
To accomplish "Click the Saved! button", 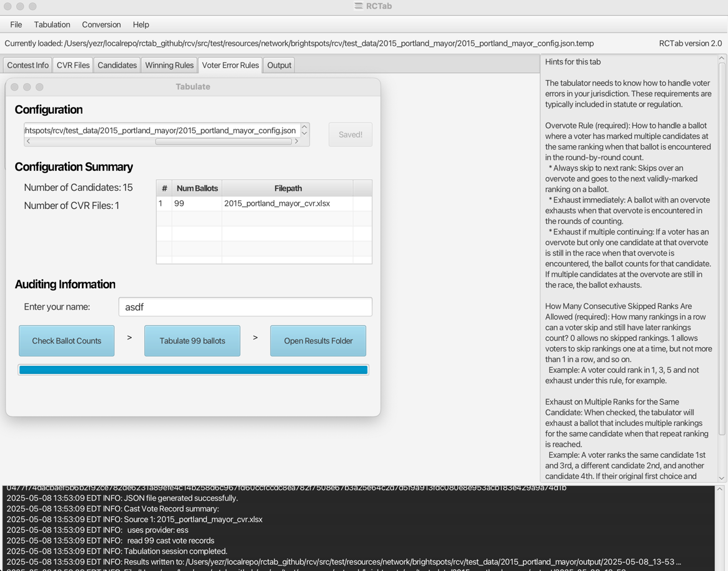I will [x=350, y=134].
